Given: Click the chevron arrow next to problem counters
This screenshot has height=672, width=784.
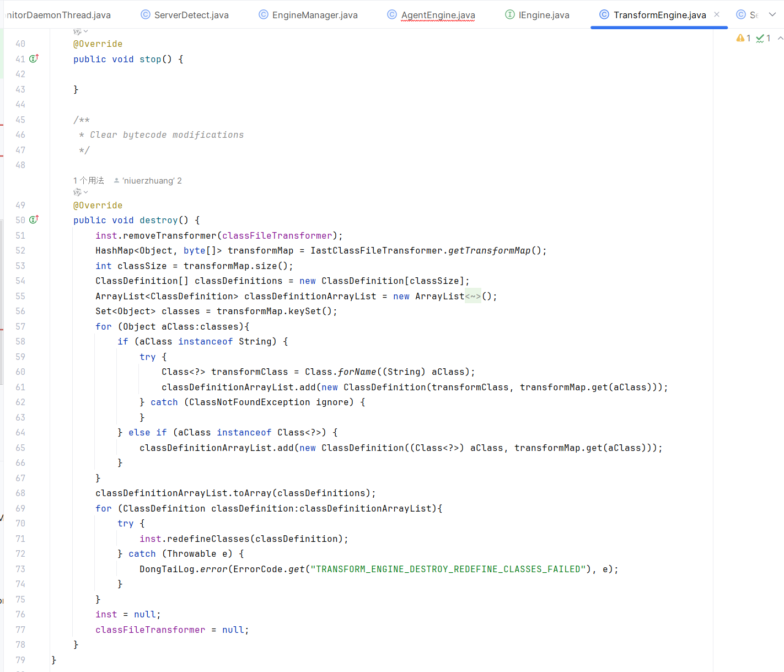Looking at the screenshot, I should coord(780,38).
